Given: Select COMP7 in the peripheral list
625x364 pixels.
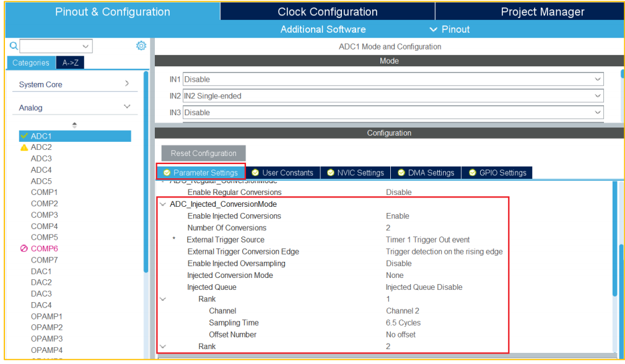Looking at the screenshot, I should click(44, 260).
